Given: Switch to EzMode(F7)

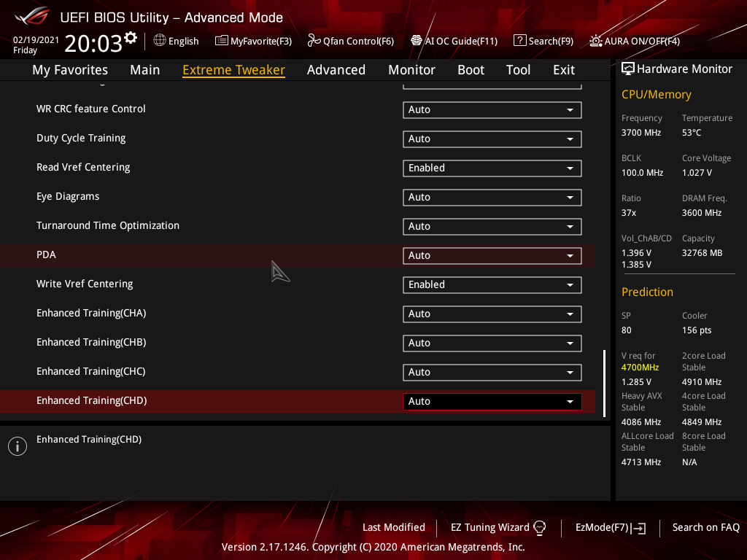Looking at the screenshot, I should [x=611, y=528].
